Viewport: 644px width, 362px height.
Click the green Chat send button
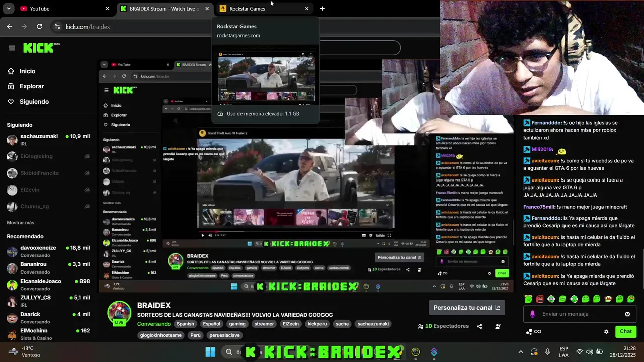[626, 332]
